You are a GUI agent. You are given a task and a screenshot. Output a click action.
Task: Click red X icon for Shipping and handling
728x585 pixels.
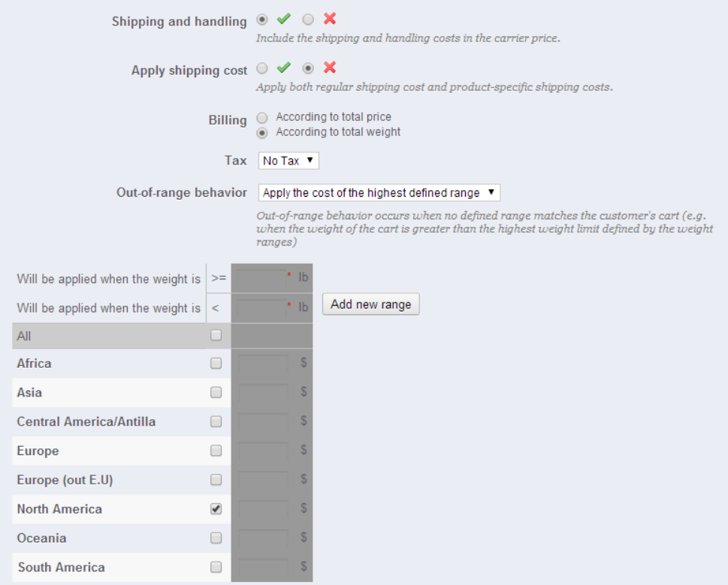pos(329,20)
